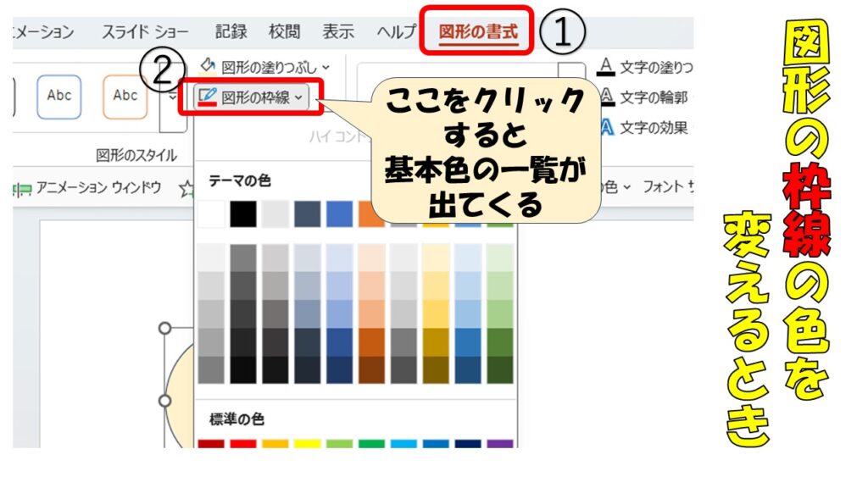
Task: Click the 文字の輪郭 text outline button
Action: click(644, 97)
